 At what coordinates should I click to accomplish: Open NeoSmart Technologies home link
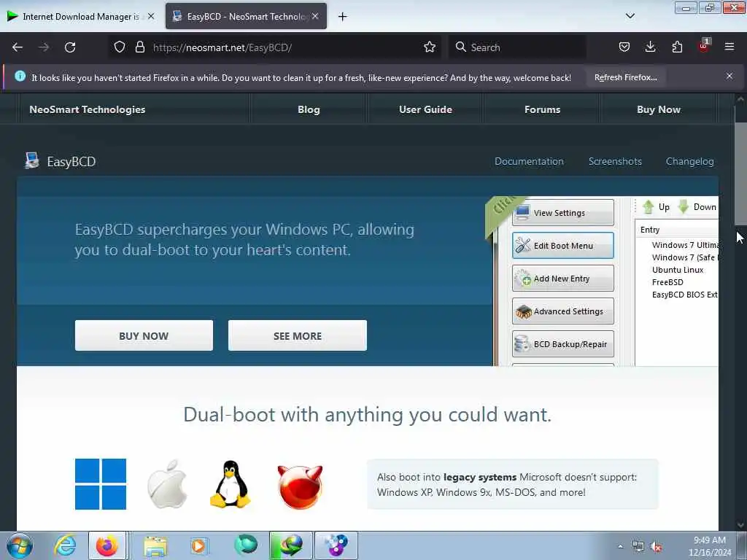pyautogui.click(x=88, y=109)
